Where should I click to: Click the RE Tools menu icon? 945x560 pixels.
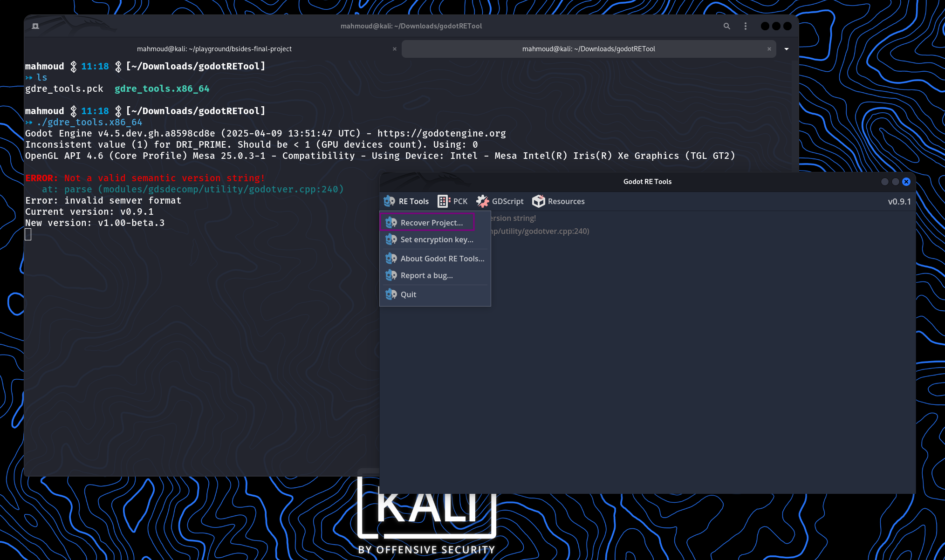pos(389,201)
